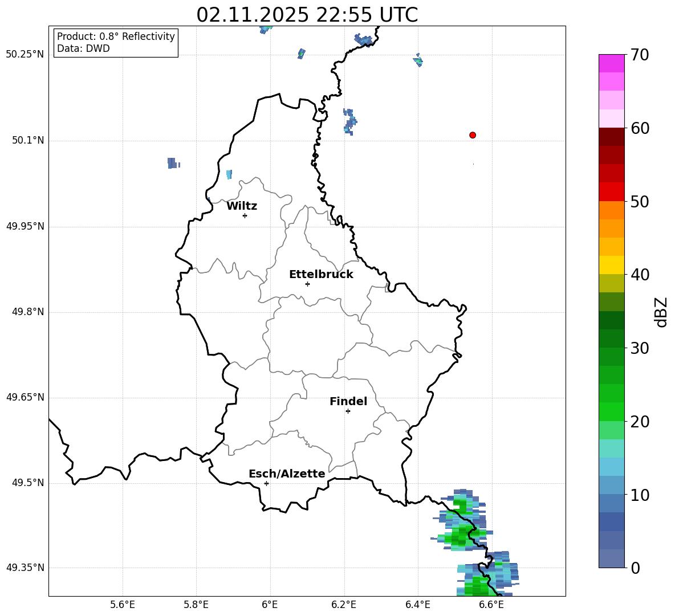The height and width of the screenshot is (616, 675).
Task: Click the Esch/Alzette city label
Action: point(287,474)
